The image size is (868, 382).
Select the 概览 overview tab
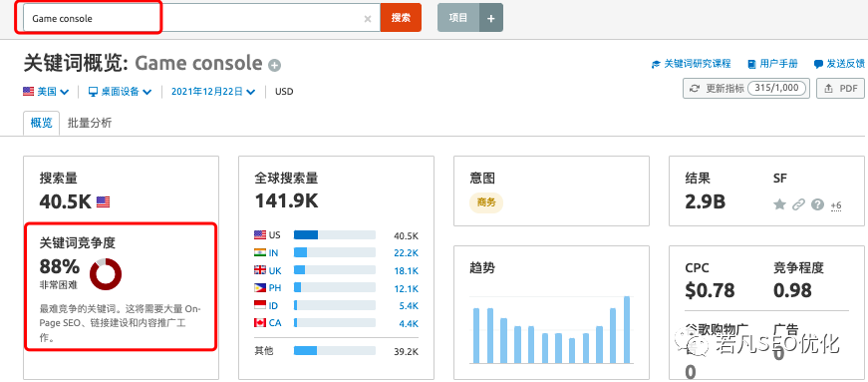tap(42, 123)
